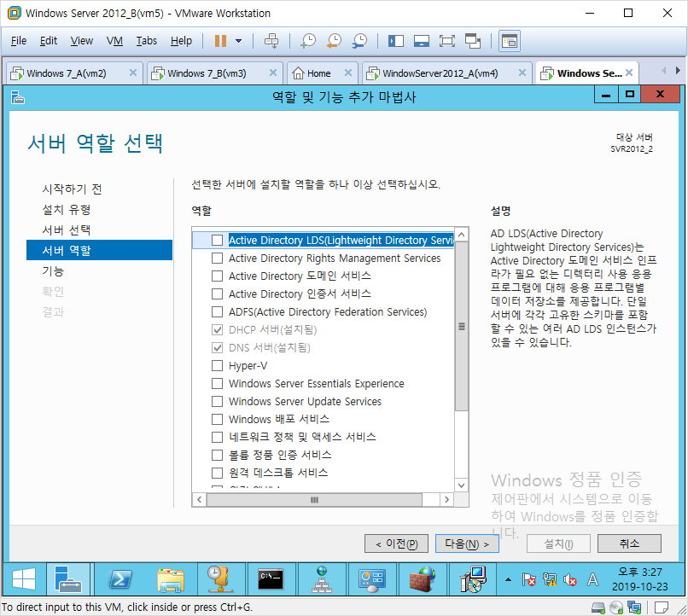Enable the Hyper-V role
Viewport: 688px width, 616px height.
click(x=217, y=366)
